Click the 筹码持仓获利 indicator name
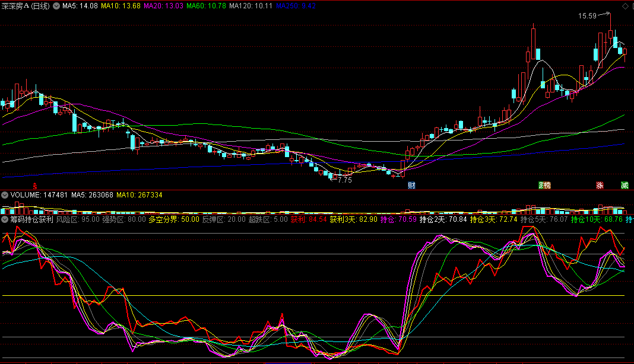The width and height of the screenshot is (634, 364). click(x=31, y=219)
